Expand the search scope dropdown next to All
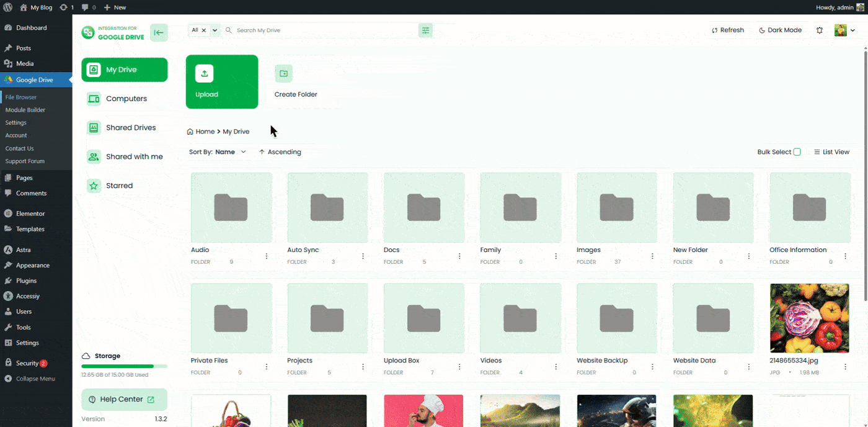This screenshot has width=868, height=427. [215, 30]
